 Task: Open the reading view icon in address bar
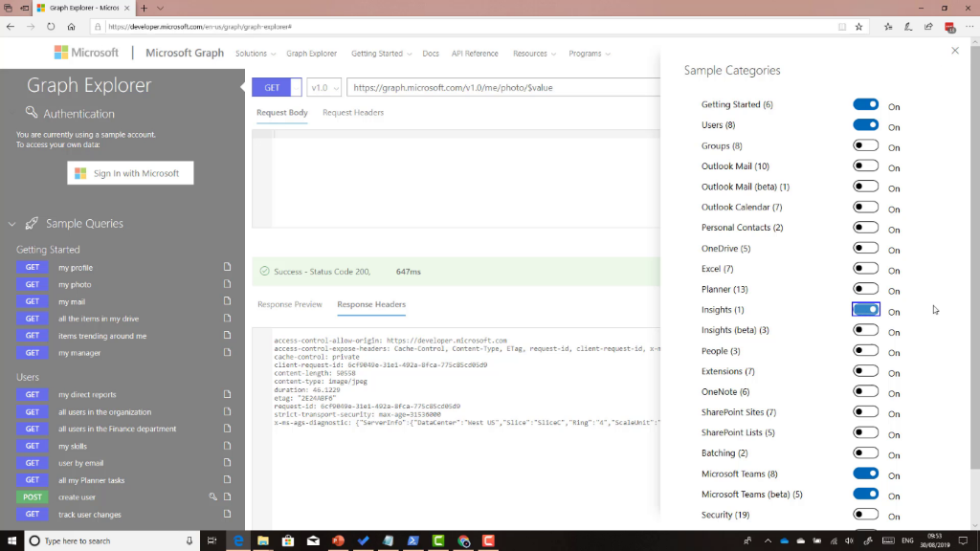[842, 26]
